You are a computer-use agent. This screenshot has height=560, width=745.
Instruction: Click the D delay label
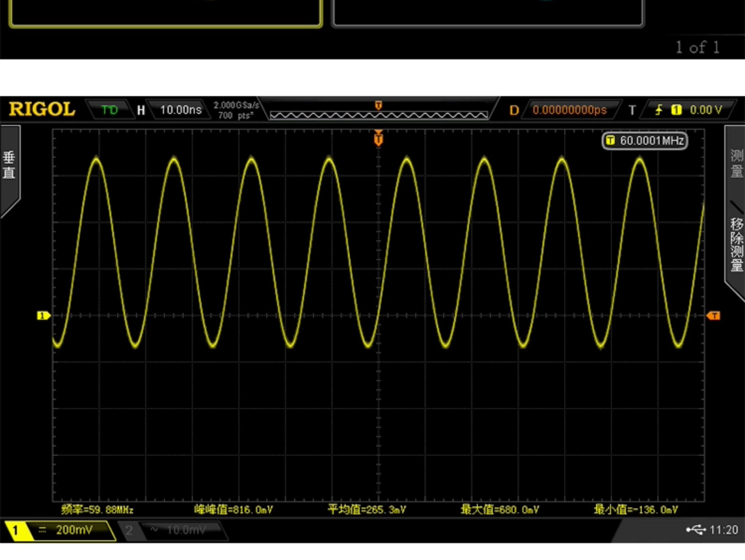tap(514, 110)
